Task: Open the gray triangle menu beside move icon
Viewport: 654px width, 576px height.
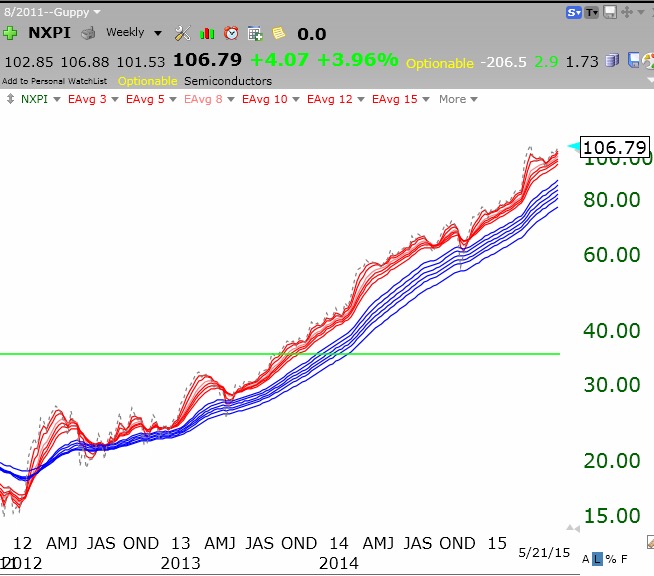Action: point(641,13)
